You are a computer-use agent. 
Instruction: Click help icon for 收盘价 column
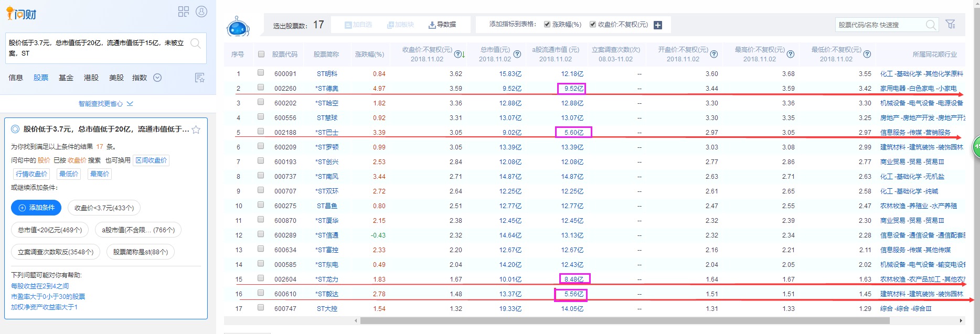coord(457,54)
